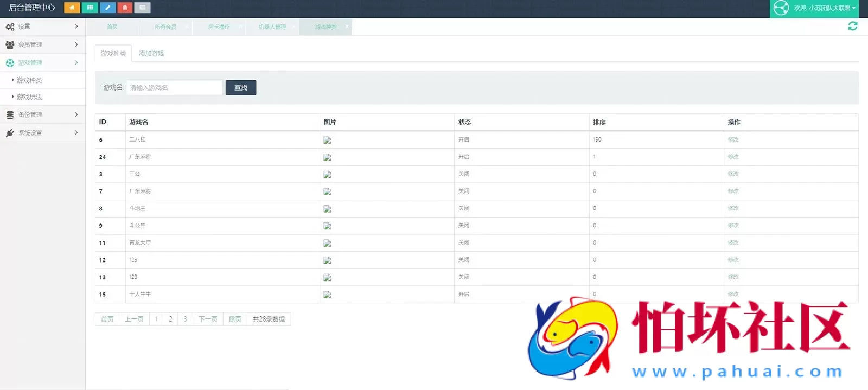Go to 下一页 in pagination
This screenshot has height=390, width=868.
208,319
